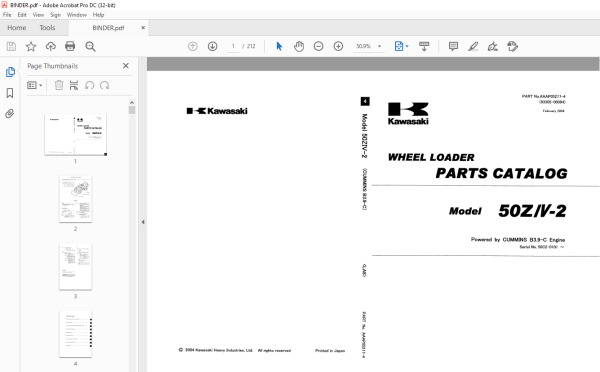Open the fit page options icon

(399, 47)
